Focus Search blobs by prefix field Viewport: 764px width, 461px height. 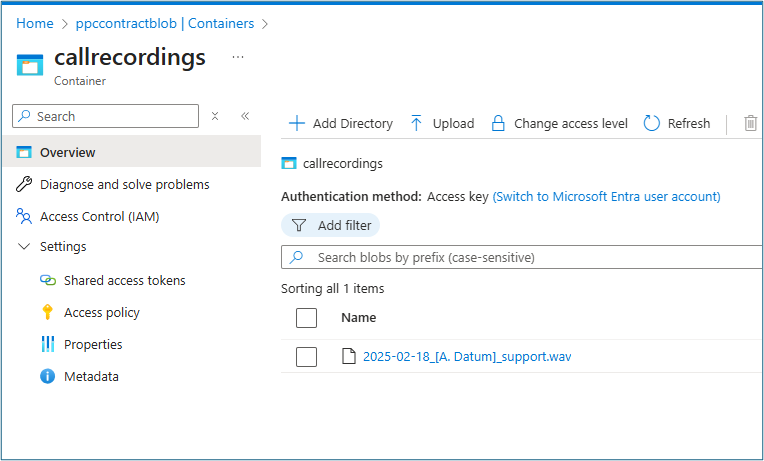(x=522, y=257)
